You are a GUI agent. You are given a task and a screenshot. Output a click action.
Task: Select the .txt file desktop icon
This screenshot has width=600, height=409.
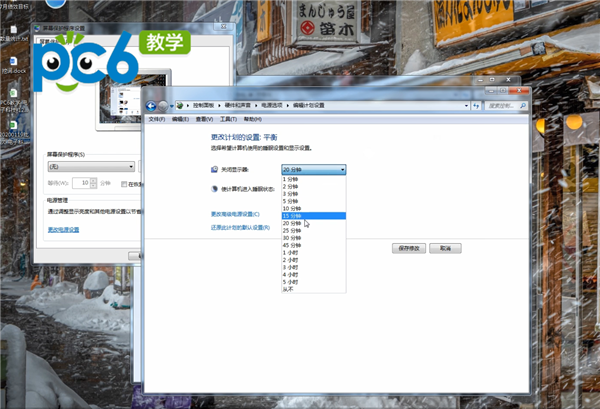(14, 34)
